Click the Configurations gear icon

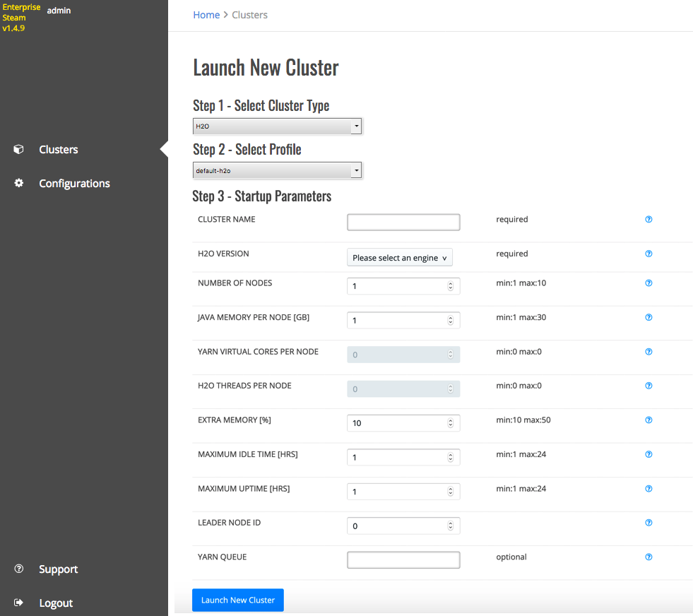point(18,183)
